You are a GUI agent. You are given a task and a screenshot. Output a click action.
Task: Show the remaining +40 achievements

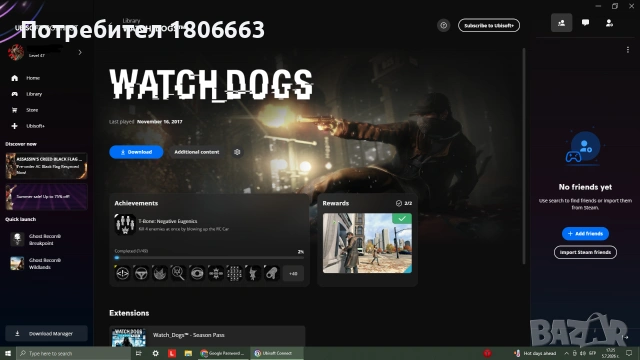click(293, 273)
